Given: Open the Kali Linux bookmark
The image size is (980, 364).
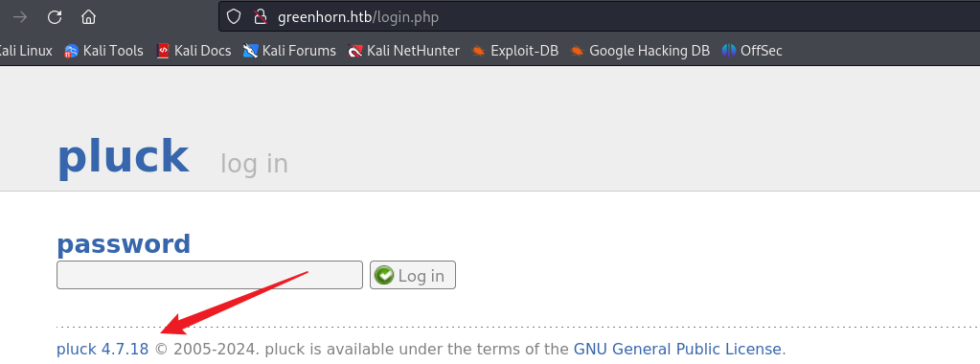Looking at the screenshot, I should [25, 51].
